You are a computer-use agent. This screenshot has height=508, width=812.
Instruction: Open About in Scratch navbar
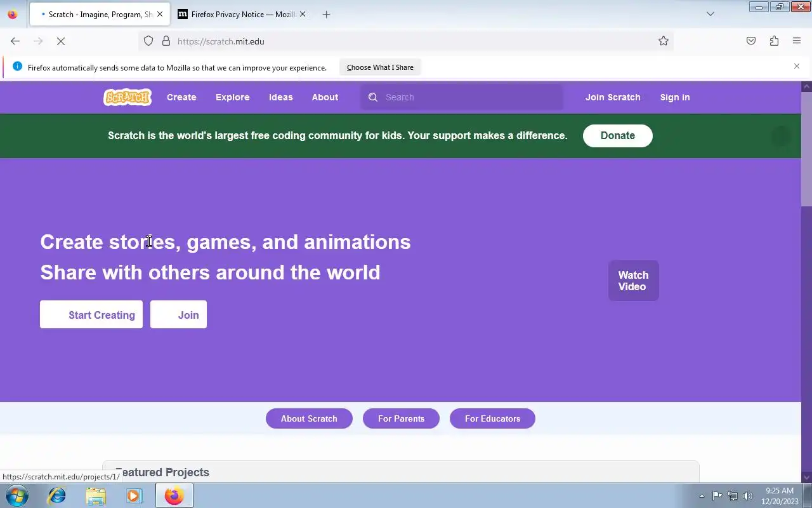coord(325,97)
